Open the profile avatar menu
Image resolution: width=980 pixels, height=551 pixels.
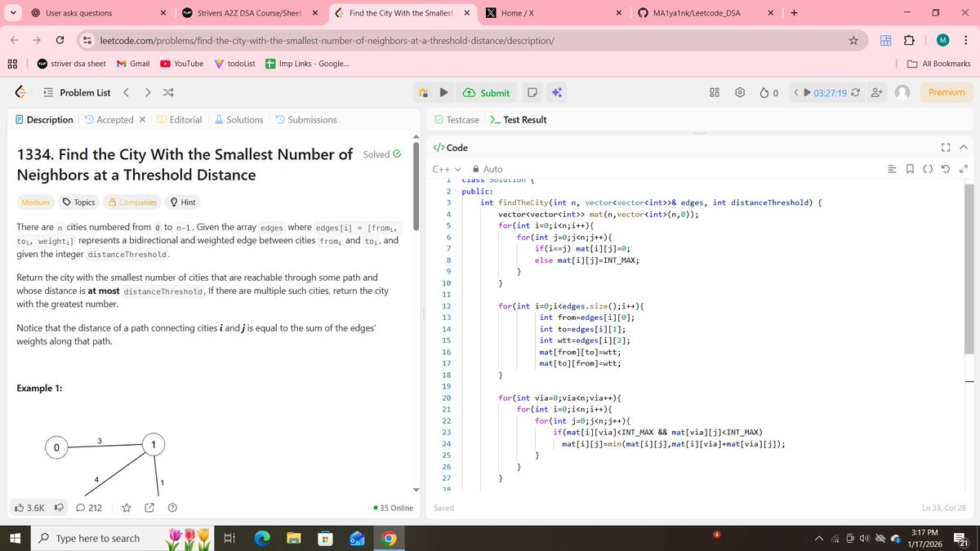pyautogui.click(x=902, y=92)
